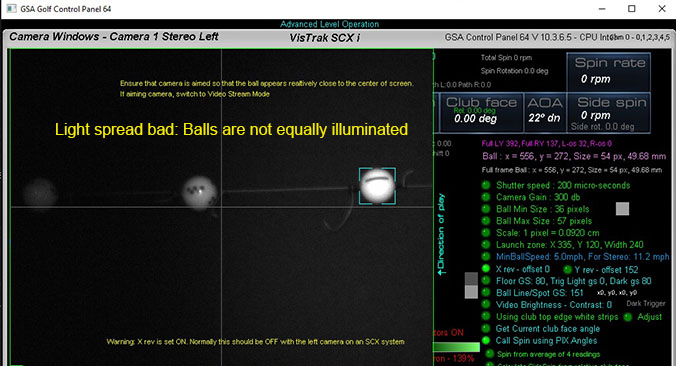This screenshot has width=676, height=366.
Task: Toggle the X rev offset indicator
Action: (486, 269)
